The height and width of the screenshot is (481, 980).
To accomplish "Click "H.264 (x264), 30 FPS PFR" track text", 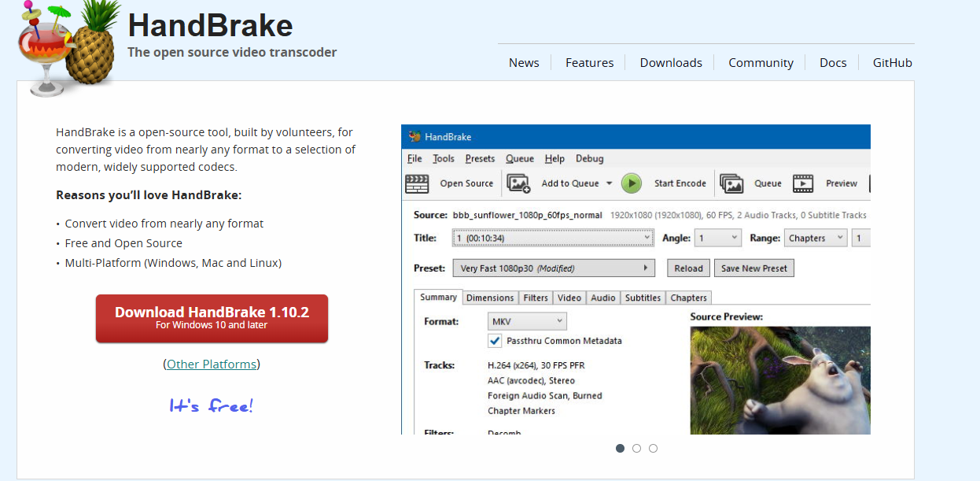I will pyautogui.click(x=536, y=365).
